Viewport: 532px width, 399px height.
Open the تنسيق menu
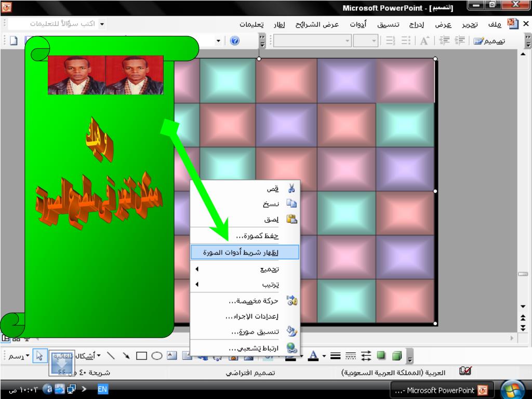[x=388, y=24]
